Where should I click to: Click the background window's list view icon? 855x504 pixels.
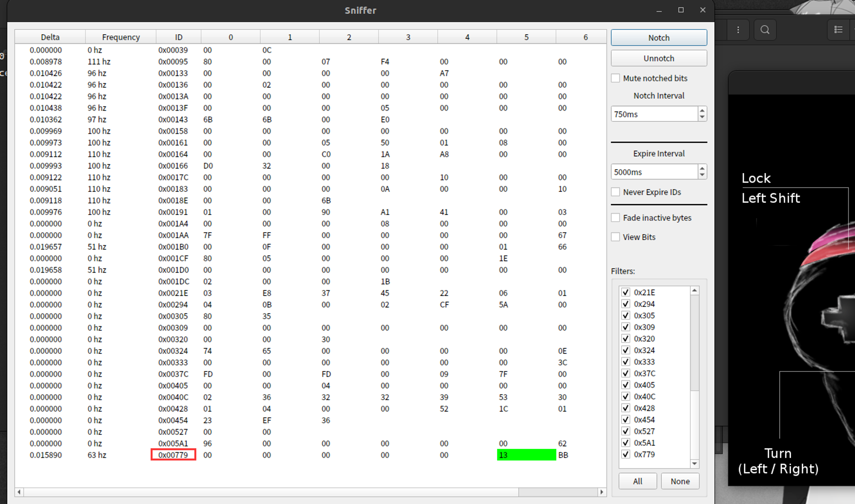pyautogui.click(x=838, y=29)
